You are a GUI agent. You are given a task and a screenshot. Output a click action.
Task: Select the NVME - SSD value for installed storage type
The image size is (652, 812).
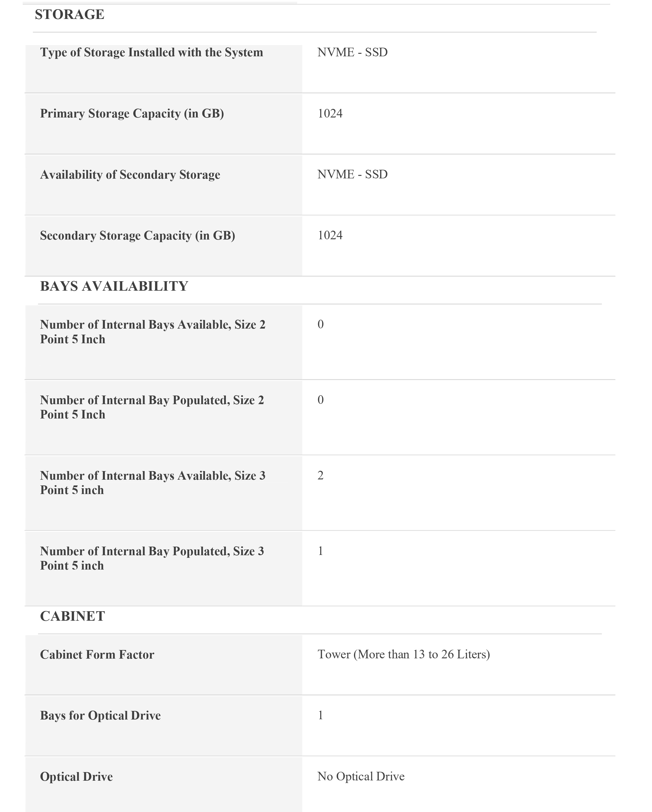coord(352,52)
